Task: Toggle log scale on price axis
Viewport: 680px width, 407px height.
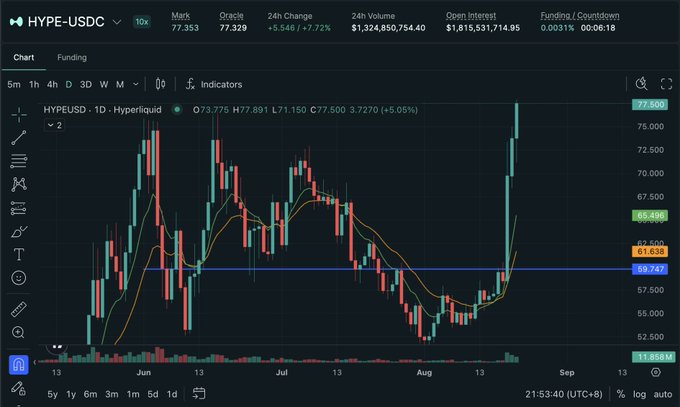Action: [639, 394]
